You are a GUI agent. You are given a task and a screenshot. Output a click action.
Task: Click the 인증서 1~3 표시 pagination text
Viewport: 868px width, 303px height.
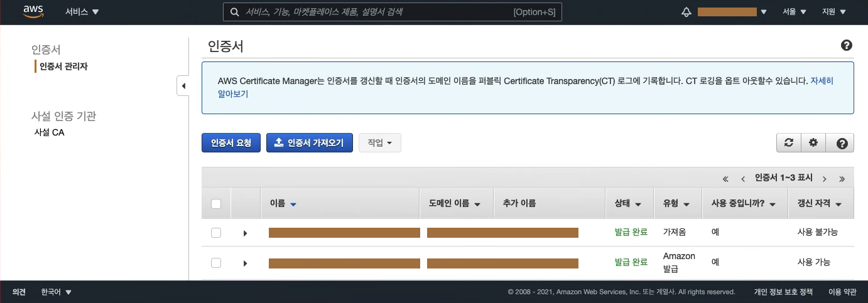[783, 178]
